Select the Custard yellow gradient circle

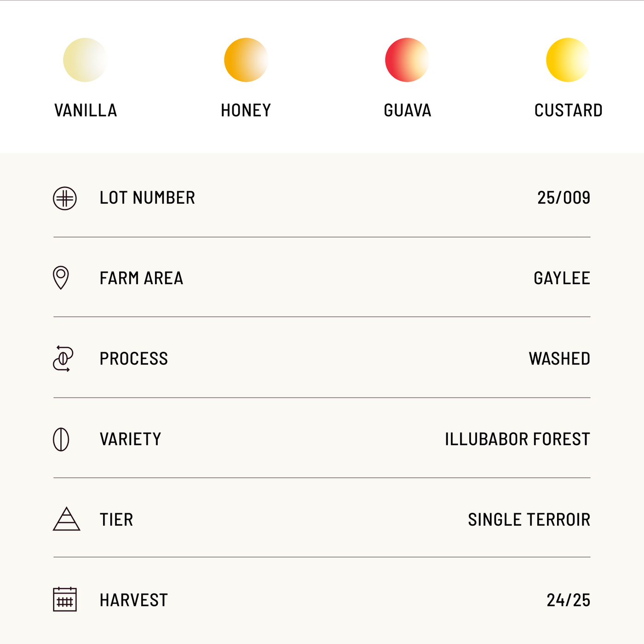pos(568,60)
